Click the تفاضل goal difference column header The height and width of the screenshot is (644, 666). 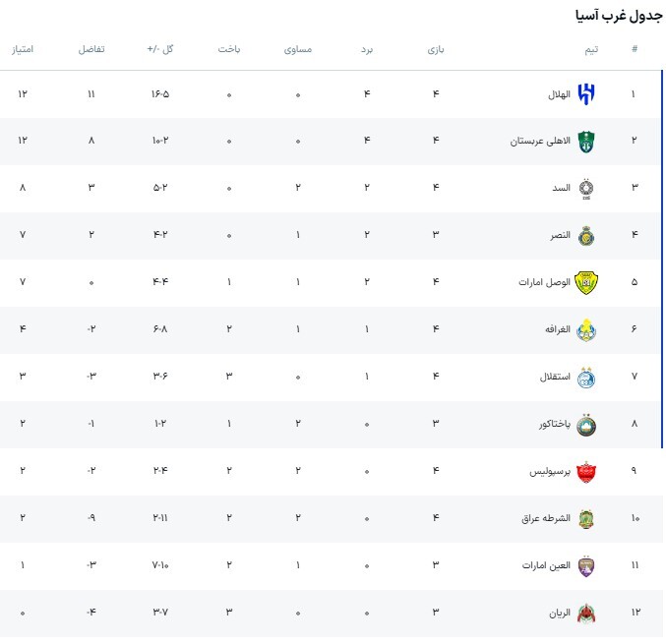coord(91,48)
